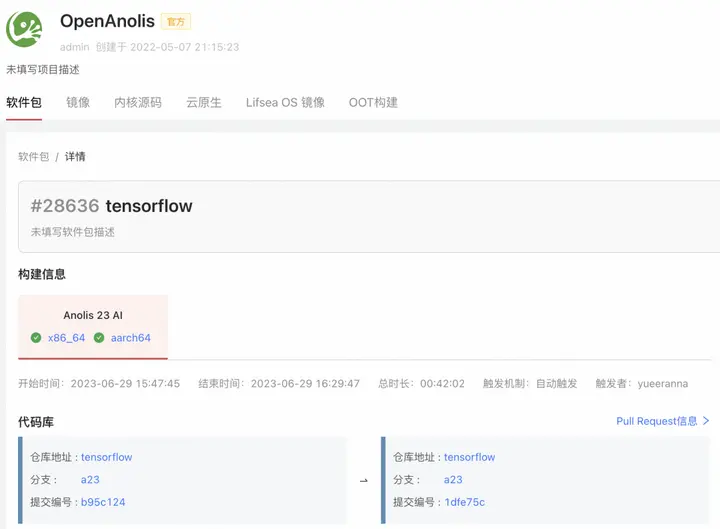The height and width of the screenshot is (529, 720).
Task: Open Pull Request信息 chevron arrow
Action: coord(706,421)
